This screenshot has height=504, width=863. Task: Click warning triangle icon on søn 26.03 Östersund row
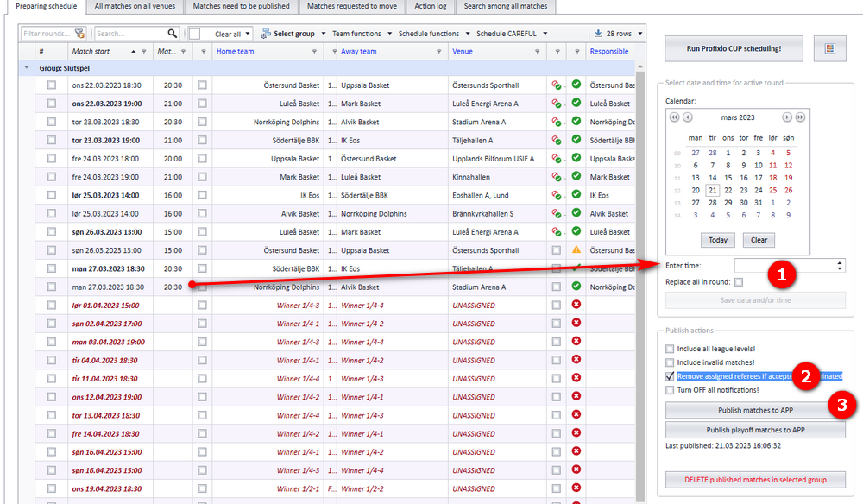click(576, 249)
